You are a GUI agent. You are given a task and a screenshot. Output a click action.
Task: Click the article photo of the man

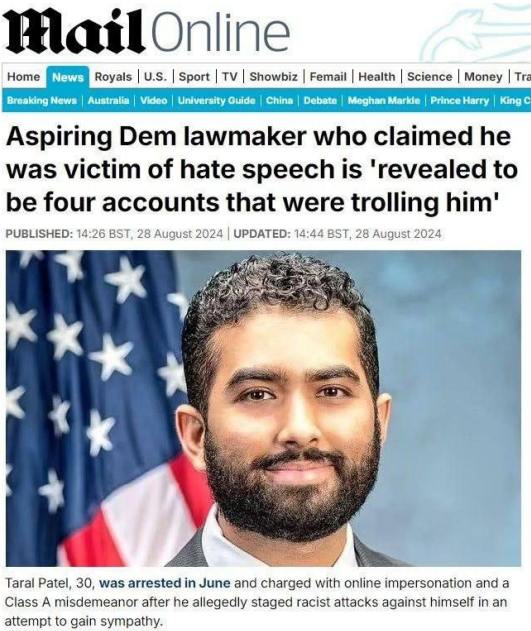click(263, 408)
